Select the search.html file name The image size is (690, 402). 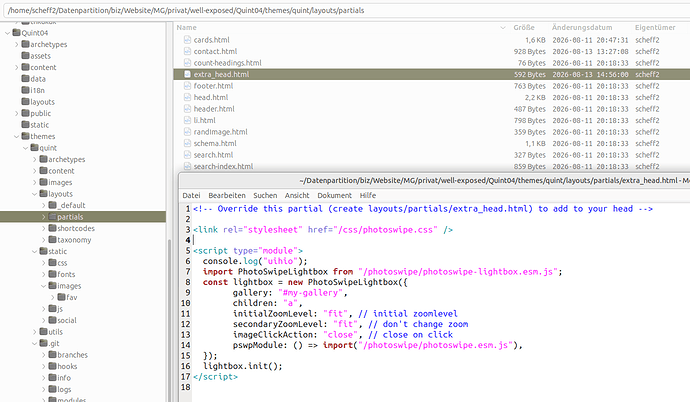click(213, 155)
